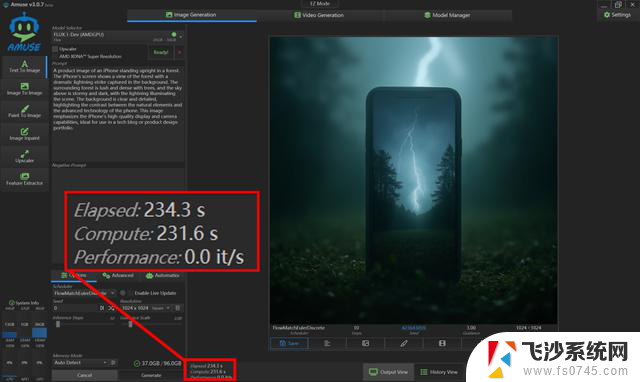This screenshot has width=640, height=382.
Task: Click the System Info gauge icon
Action: pos(12,303)
